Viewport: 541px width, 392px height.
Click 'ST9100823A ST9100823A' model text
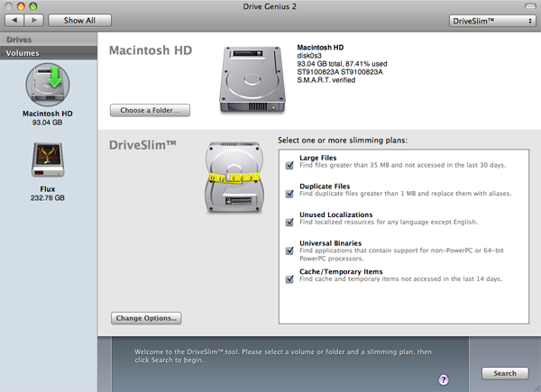[340, 72]
